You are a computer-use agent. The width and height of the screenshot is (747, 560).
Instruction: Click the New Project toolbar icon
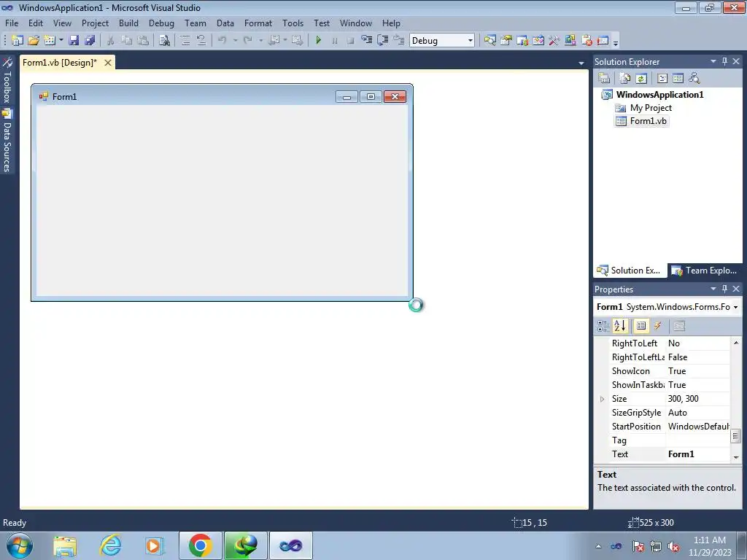point(18,41)
